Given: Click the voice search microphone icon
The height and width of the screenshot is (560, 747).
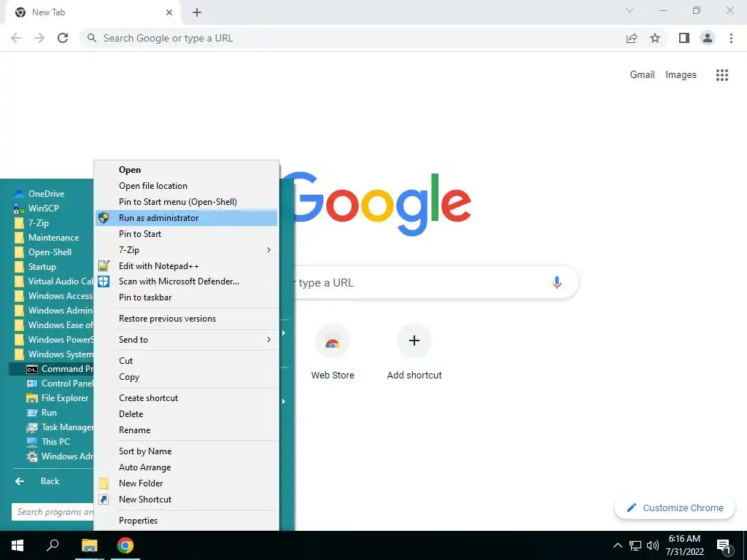Looking at the screenshot, I should (x=557, y=282).
